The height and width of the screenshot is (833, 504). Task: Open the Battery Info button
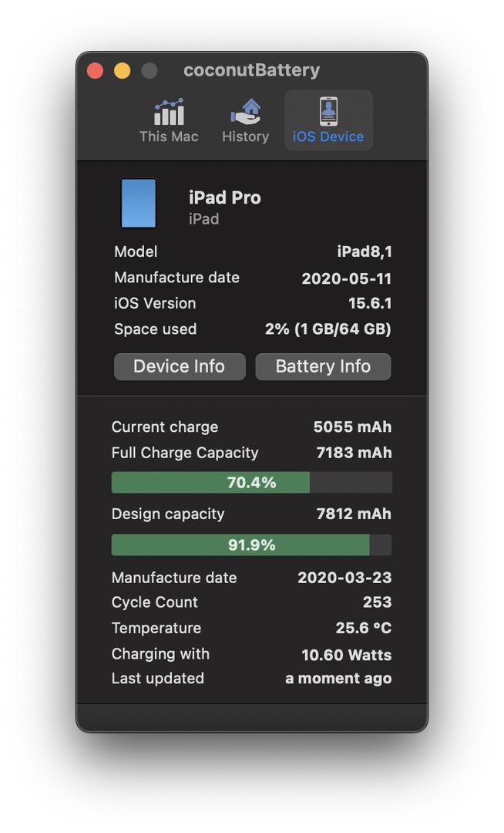(x=323, y=366)
